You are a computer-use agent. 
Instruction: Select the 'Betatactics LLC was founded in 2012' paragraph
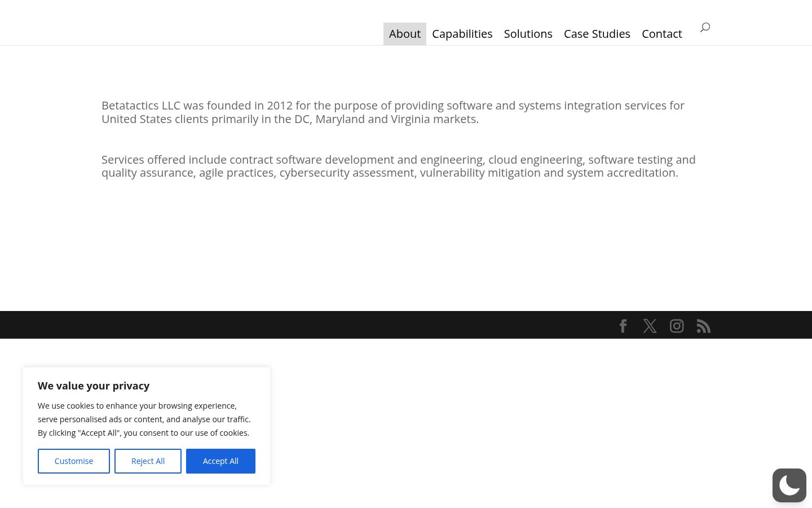pos(393,112)
